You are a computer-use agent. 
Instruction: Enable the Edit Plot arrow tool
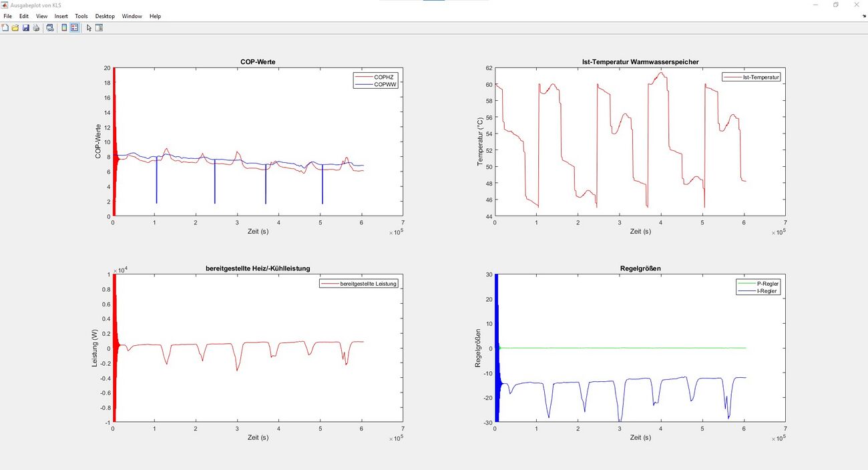[89, 28]
